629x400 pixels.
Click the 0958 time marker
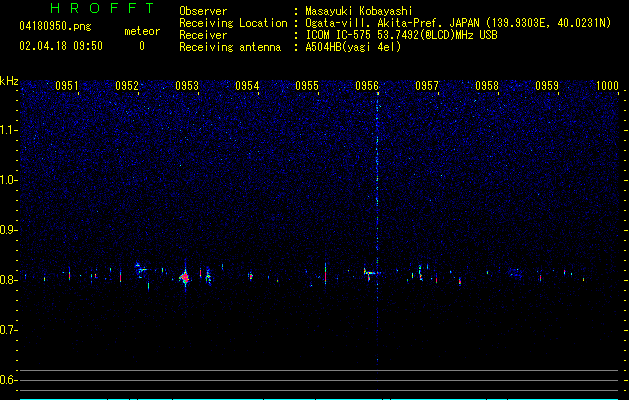pyautogui.click(x=487, y=86)
